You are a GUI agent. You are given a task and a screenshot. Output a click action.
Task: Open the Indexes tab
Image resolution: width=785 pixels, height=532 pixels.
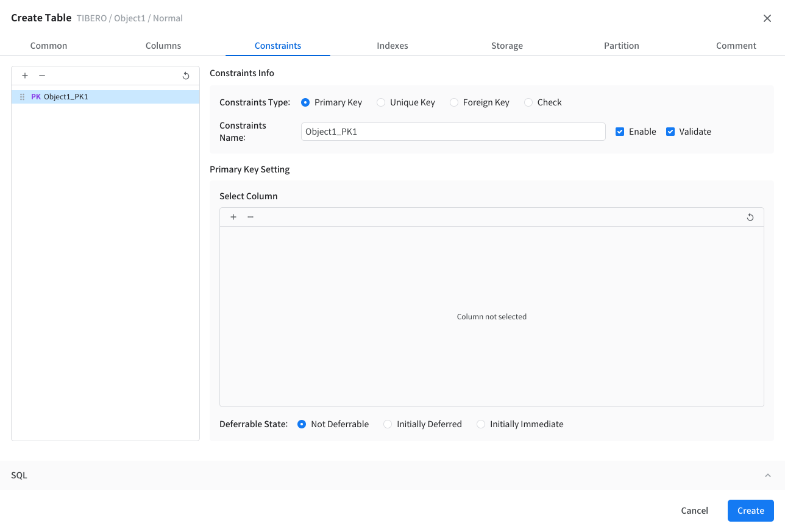click(x=392, y=46)
